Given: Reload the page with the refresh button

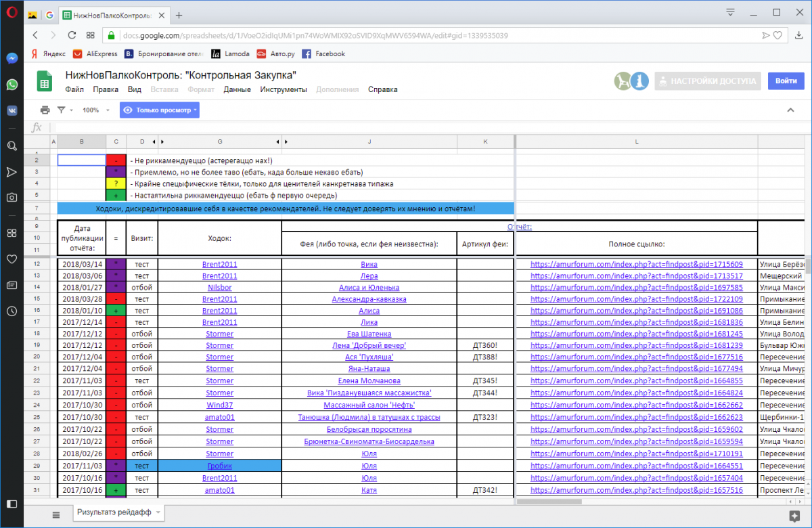Looking at the screenshot, I should (72, 35).
